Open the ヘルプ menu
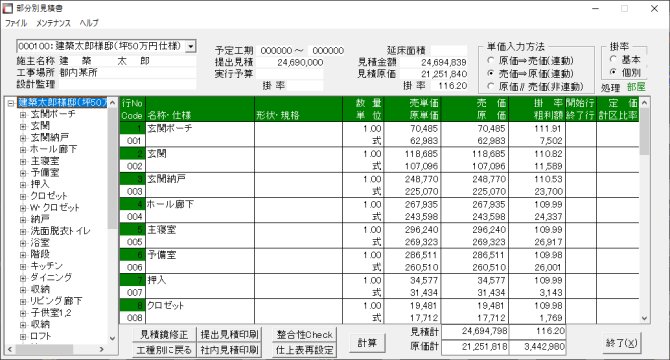Image resolution: width=670 pixels, height=360 pixels. coord(89,23)
